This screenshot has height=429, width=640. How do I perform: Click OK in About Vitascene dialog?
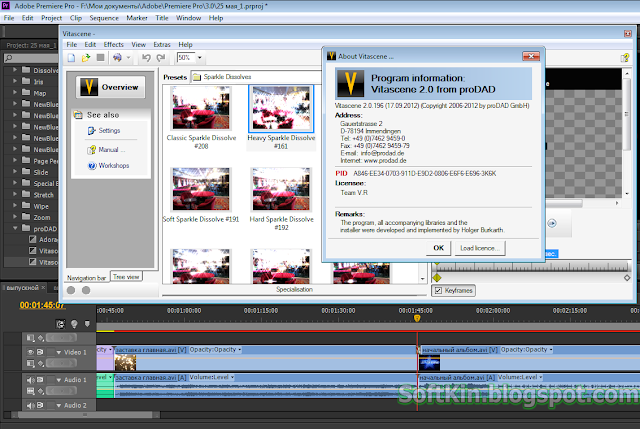(439, 248)
